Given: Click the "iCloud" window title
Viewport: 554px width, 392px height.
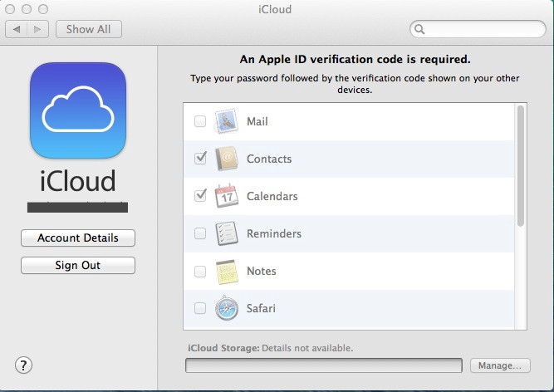Looking at the screenshot, I should point(275,9).
